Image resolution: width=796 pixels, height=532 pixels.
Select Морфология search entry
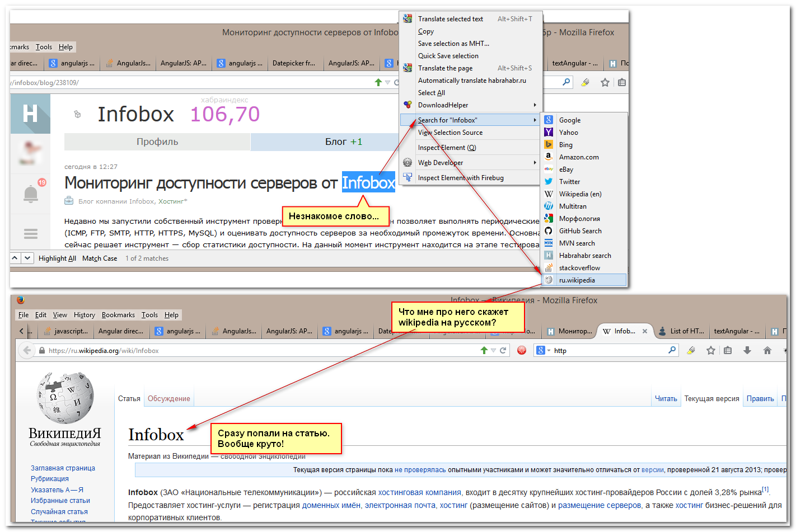tap(584, 219)
